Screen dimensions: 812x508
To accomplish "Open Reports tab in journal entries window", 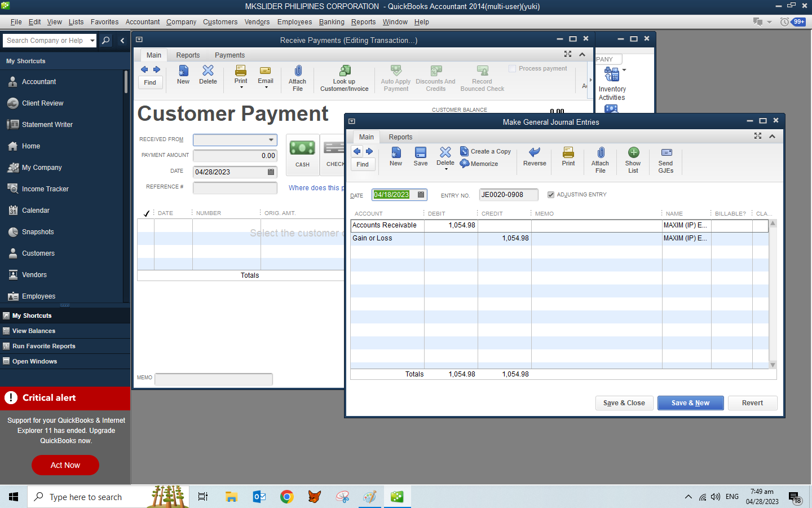I will [x=400, y=137].
